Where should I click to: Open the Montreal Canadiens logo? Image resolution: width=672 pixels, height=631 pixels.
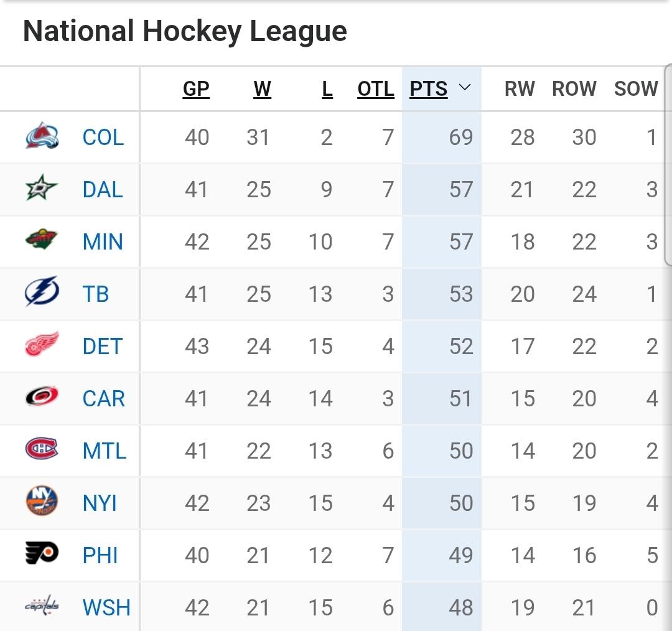(x=42, y=450)
